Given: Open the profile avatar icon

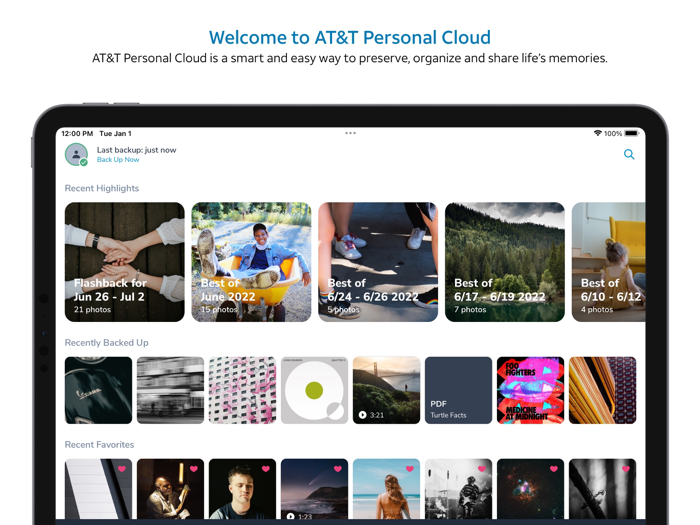Looking at the screenshot, I should coord(76,154).
